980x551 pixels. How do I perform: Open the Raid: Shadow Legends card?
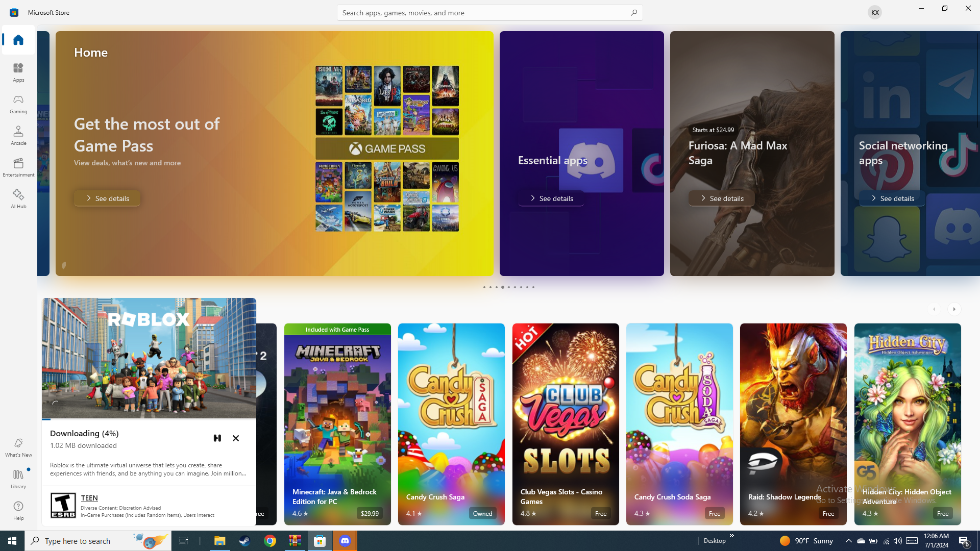click(793, 424)
